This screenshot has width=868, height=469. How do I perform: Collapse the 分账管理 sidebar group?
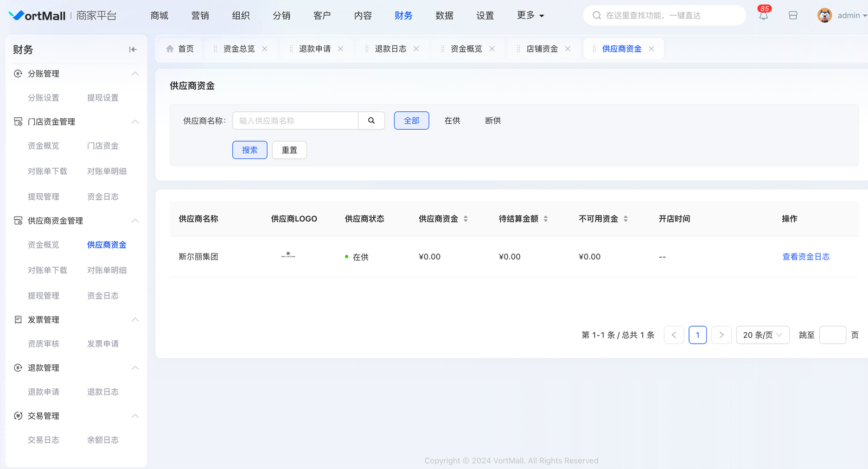[x=135, y=74]
